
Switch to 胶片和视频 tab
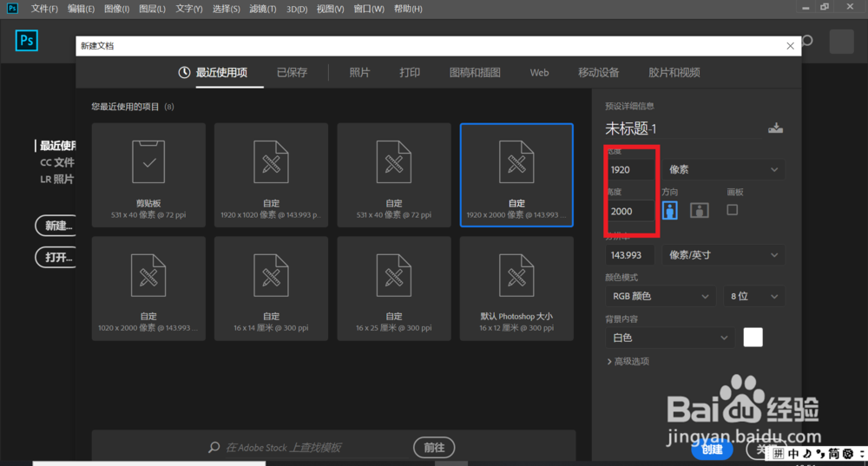[674, 73]
